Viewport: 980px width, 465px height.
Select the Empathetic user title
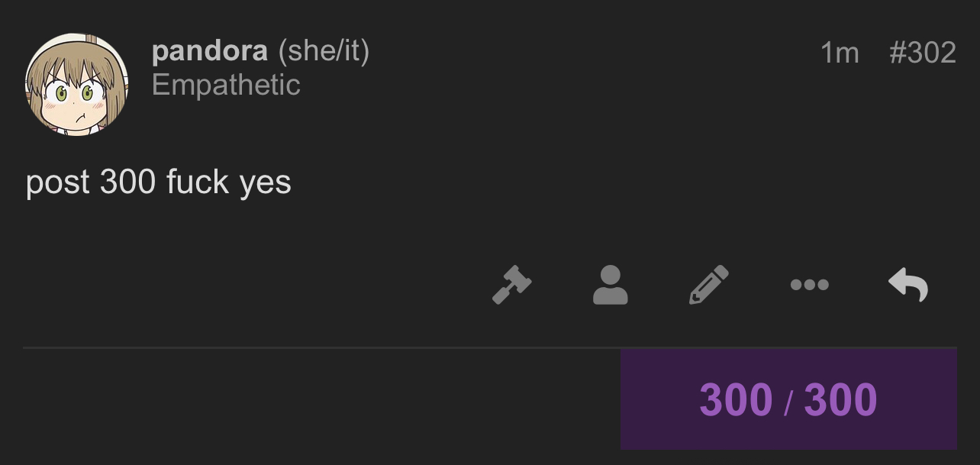click(x=226, y=85)
